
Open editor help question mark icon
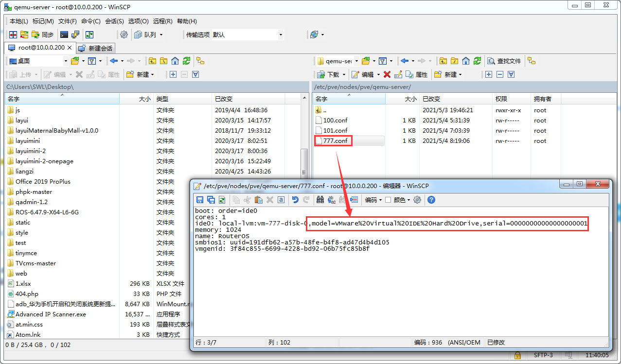click(x=431, y=200)
